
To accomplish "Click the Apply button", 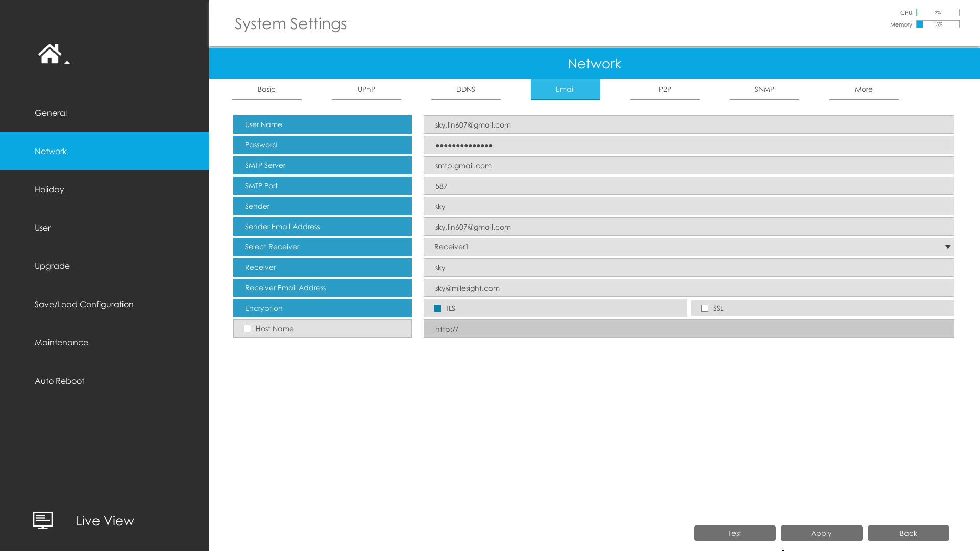I will 821,533.
